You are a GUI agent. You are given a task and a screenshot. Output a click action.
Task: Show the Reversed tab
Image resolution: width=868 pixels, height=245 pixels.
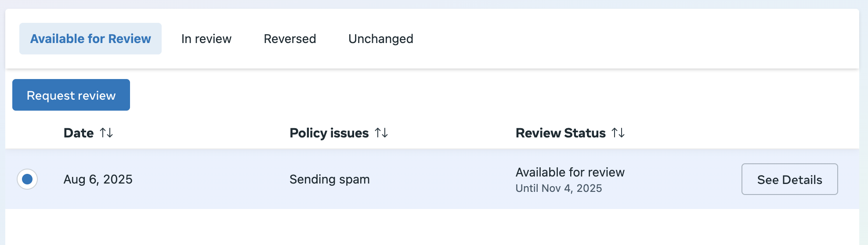290,39
